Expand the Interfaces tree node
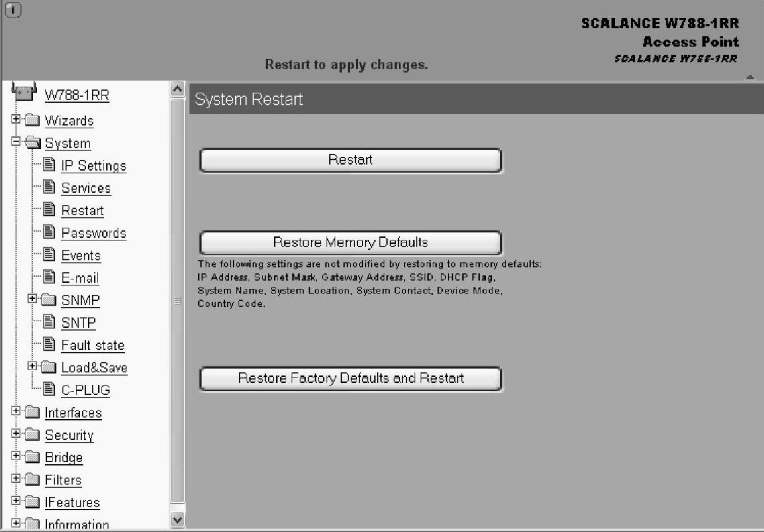This screenshot has width=764, height=532. [15, 410]
